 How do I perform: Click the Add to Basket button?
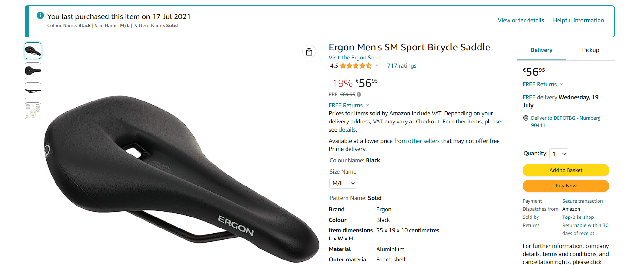pos(566,170)
